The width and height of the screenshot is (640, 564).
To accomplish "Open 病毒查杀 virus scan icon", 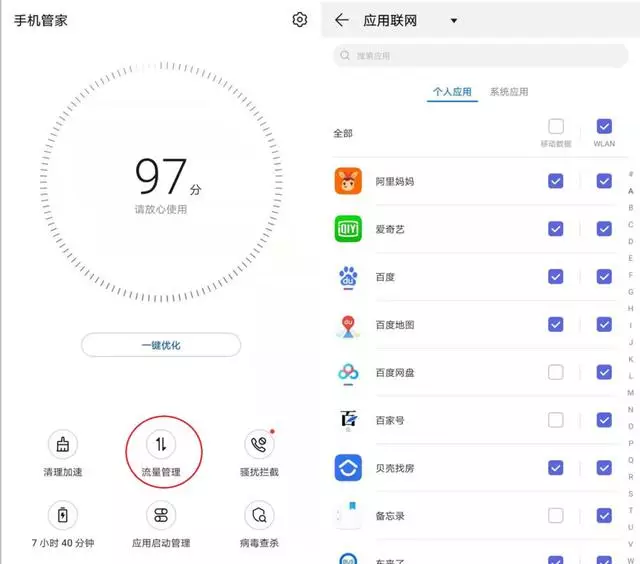I will pyautogui.click(x=259, y=515).
